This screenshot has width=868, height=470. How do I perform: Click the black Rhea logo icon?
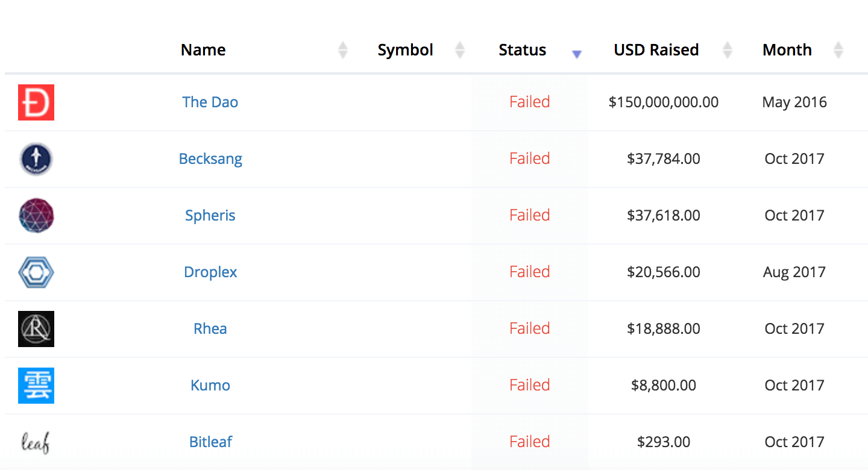click(36, 329)
